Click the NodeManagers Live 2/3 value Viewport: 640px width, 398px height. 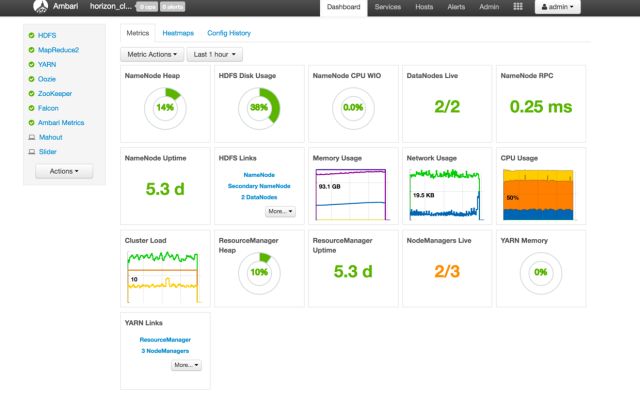(447, 271)
